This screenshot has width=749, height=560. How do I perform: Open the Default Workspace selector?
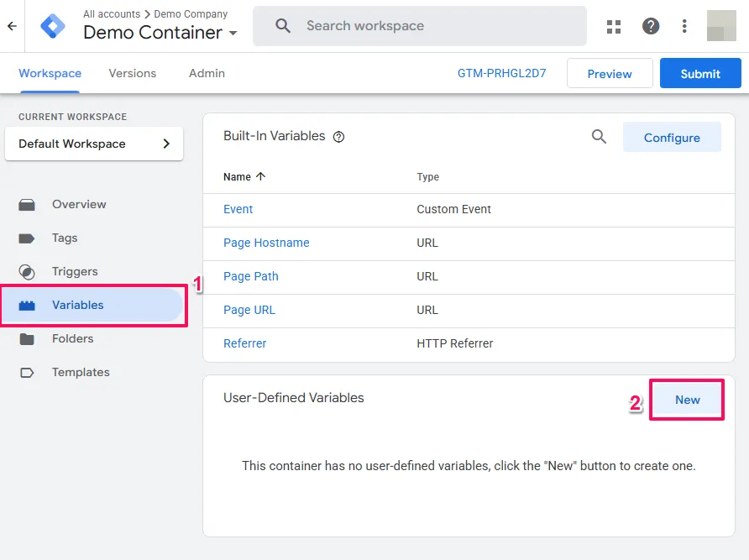94,144
